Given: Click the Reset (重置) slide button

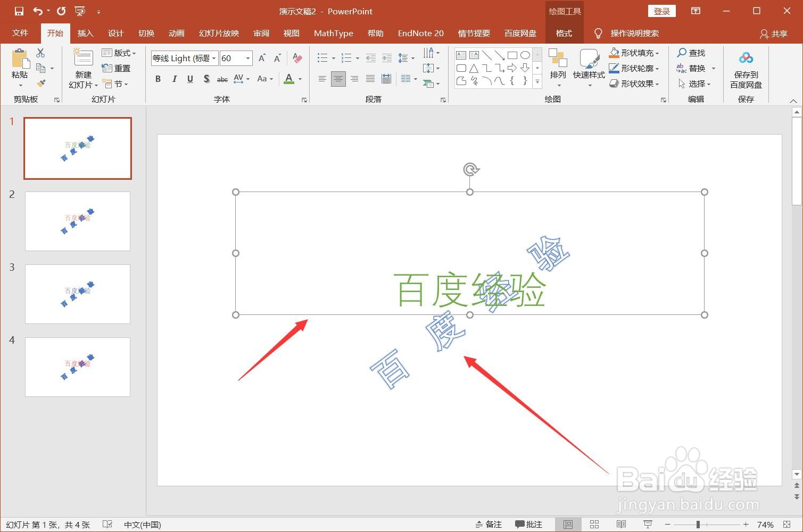Looking at the screenshot, I should pyautogui.click(x=117, y=68).
